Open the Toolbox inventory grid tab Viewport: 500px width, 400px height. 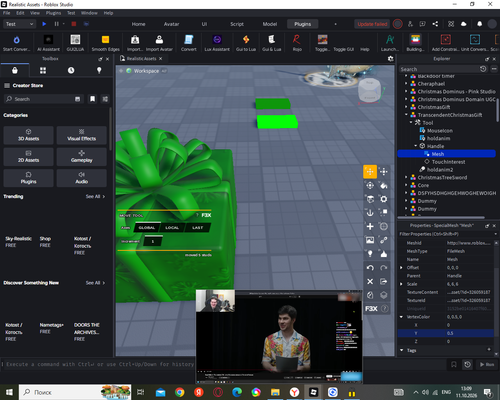point(43,70)
